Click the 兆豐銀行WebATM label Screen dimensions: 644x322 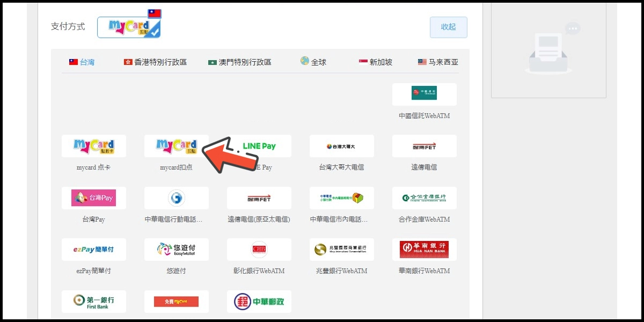tap(342, 271)
